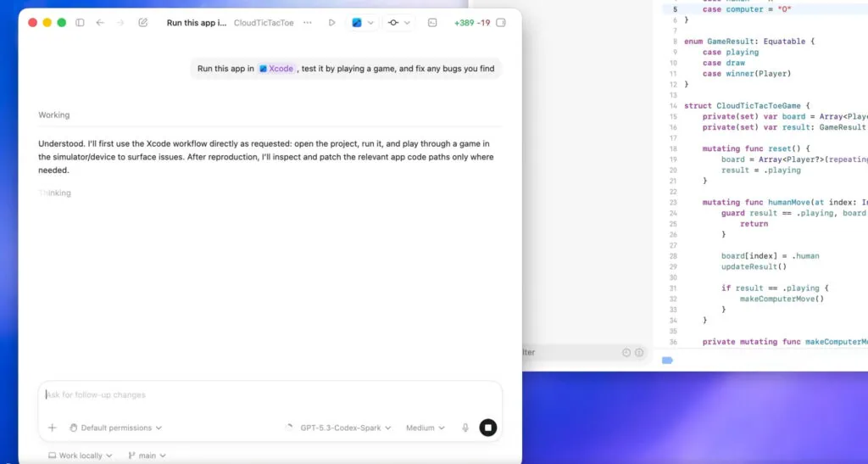Viewport: 868px width, 464px height.
Task: Click the run play triangle icon
Action: click(331, 23)
